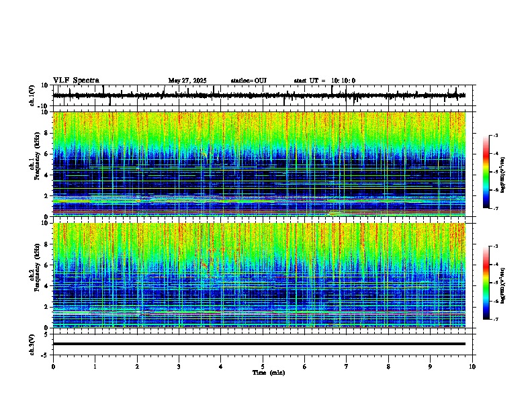532x411 pixels.
Task: Click the "station=OUI" header label
Action: pyautogui.click(x=249, y=81)
